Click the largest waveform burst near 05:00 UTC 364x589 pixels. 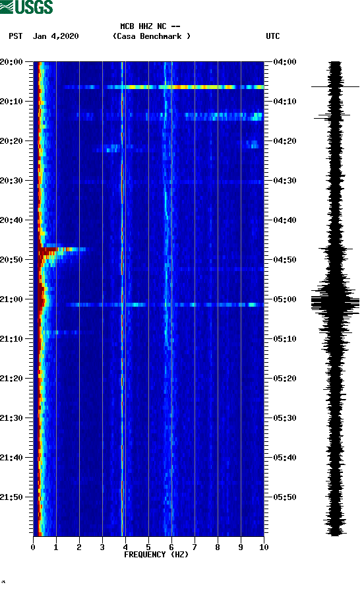335,301
